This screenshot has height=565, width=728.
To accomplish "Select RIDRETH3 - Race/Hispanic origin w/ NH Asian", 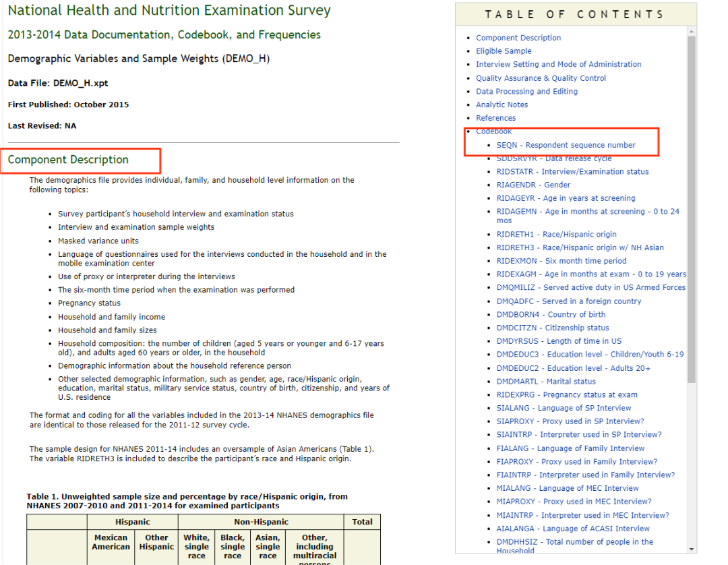I will click(x=580, y=247).
